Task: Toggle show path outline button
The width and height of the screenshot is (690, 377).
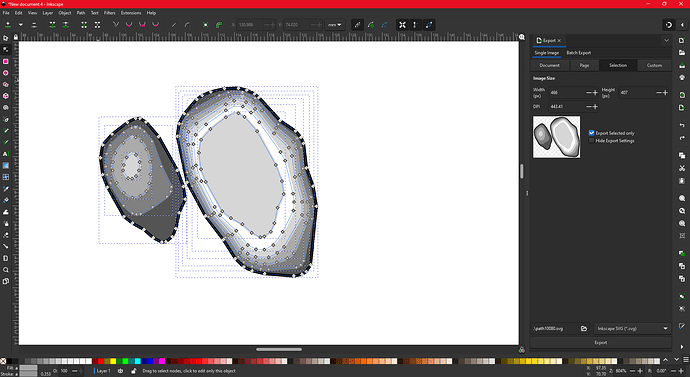Action: pos(429,25)
